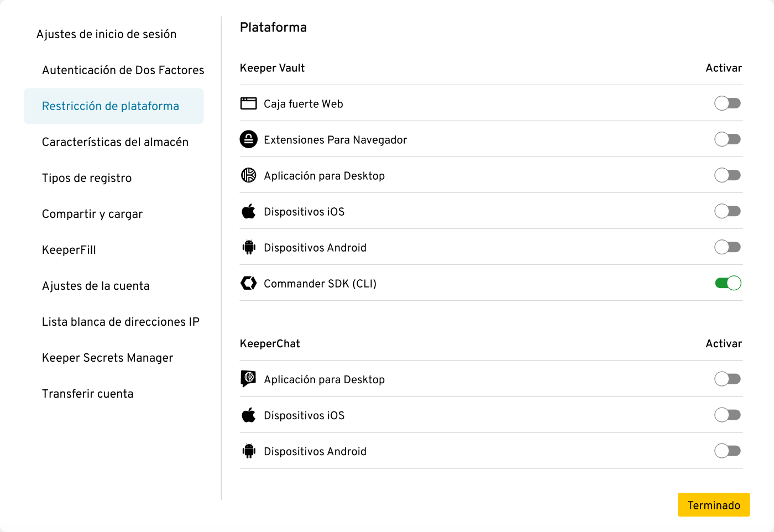
Task: Open Lista blanca de direcciones IP
Action: click(121, 322)
